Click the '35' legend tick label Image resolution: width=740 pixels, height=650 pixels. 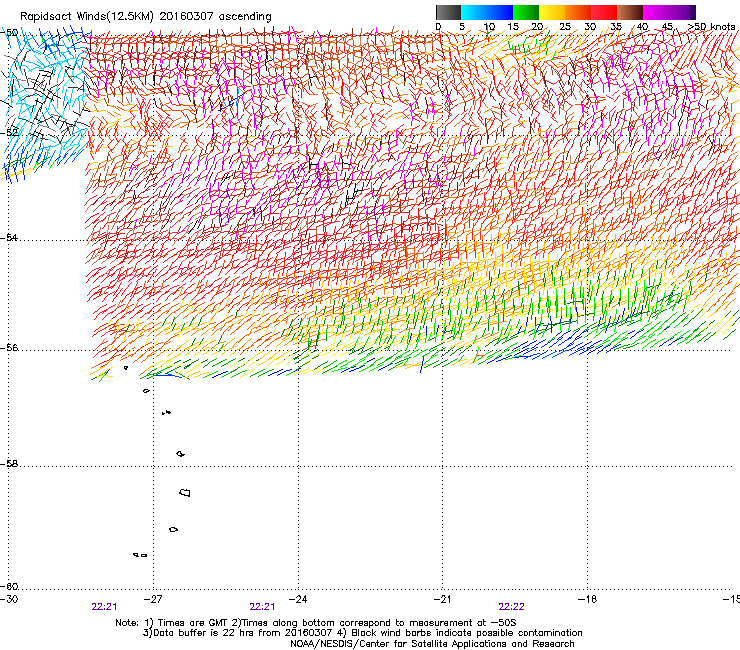click(x=616, y=27)
